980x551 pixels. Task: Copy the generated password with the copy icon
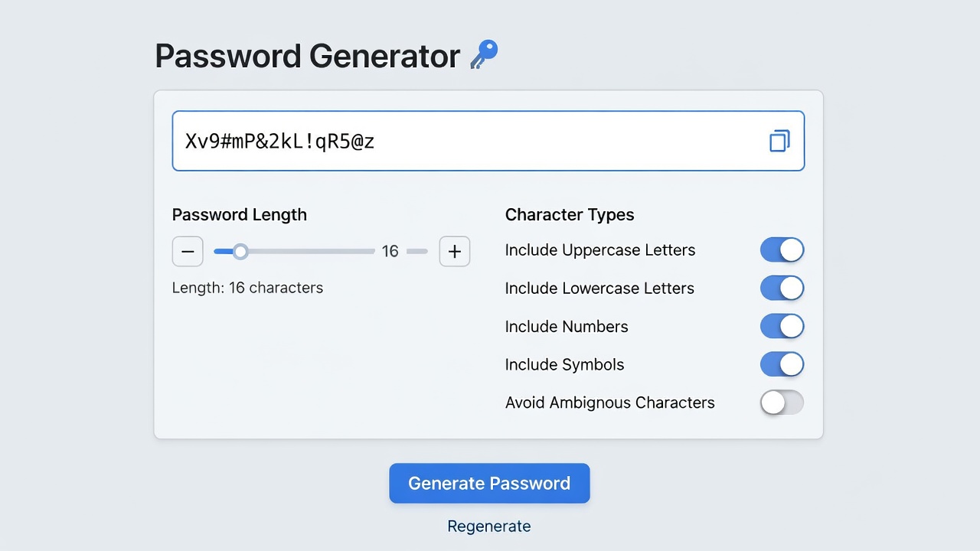779,141
